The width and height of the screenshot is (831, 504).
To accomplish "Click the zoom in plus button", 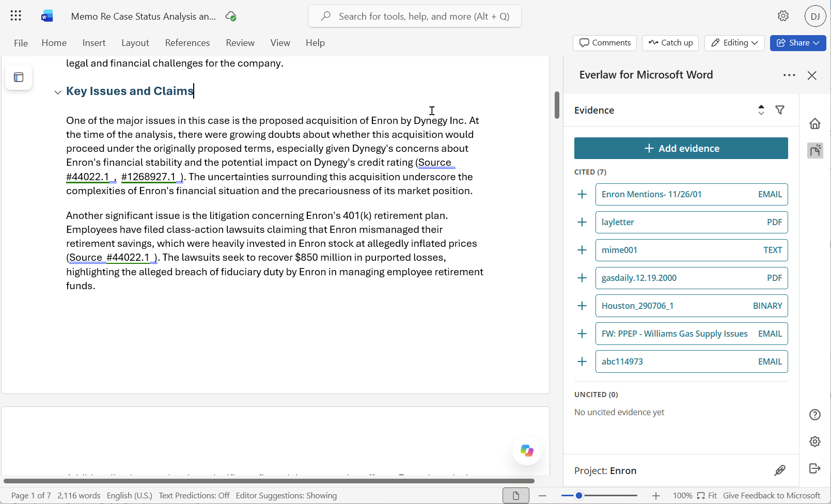I will 656,496.
